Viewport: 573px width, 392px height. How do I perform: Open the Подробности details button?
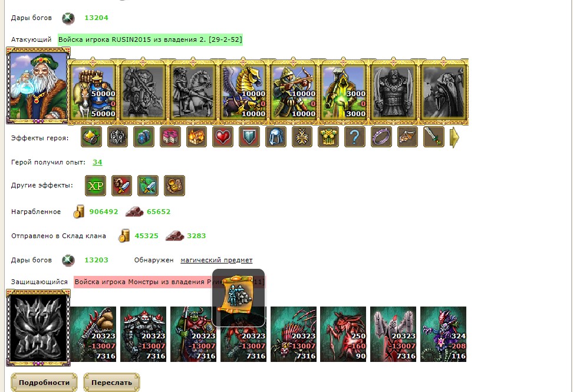point(44,382)
